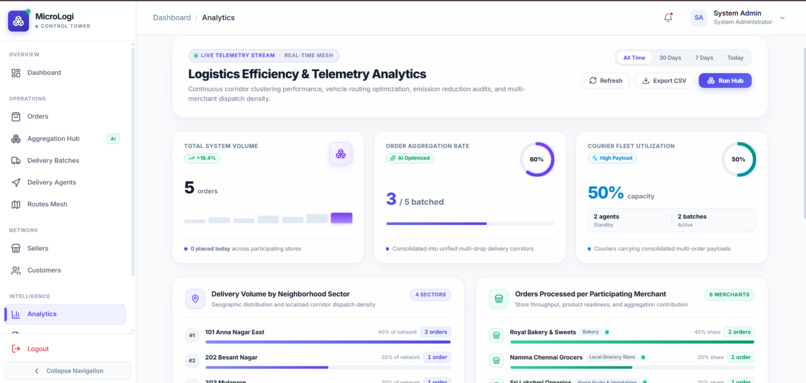Click the Refresh button
The image size is (806, 383).
click(x=606, y=81)
